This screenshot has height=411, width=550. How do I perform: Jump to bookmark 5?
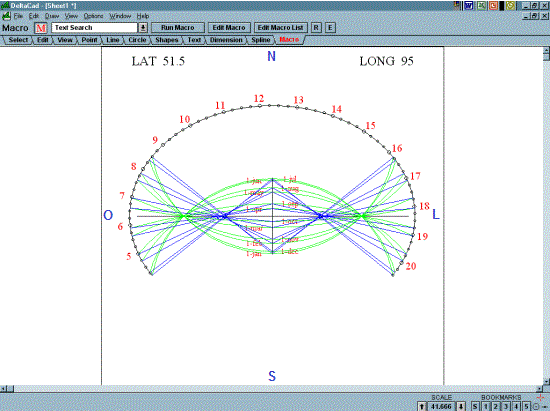click(x=526, y=406)
